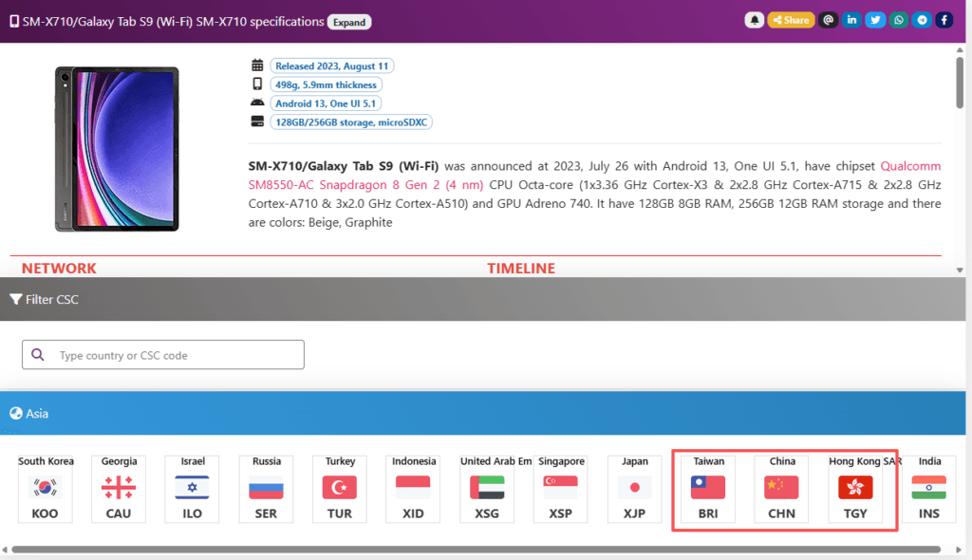Collapse the Asia region header
972x560 pixels.
[x=483, y=413]
